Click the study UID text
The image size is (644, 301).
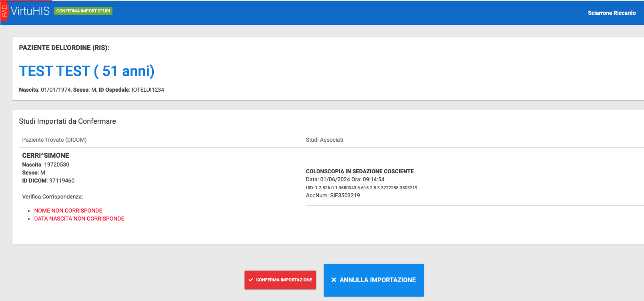pyautogui.click(x=361, y=188)
